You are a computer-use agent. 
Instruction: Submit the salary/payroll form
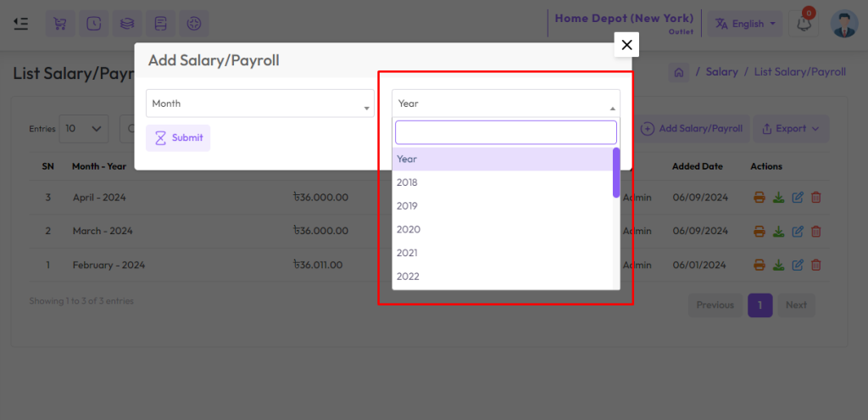click(x=178, y=138)
